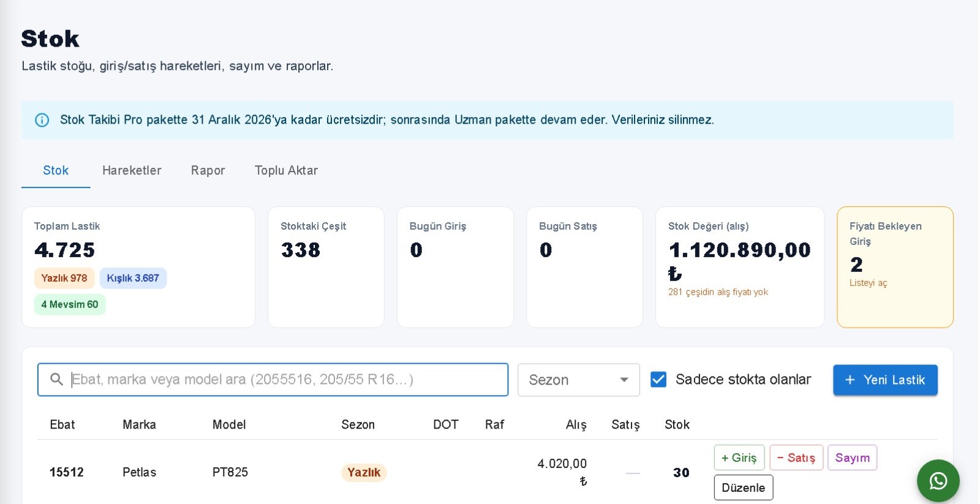Click the Ebat column header
The width and height of the screenshot is (980, 504).
(62, 424)
